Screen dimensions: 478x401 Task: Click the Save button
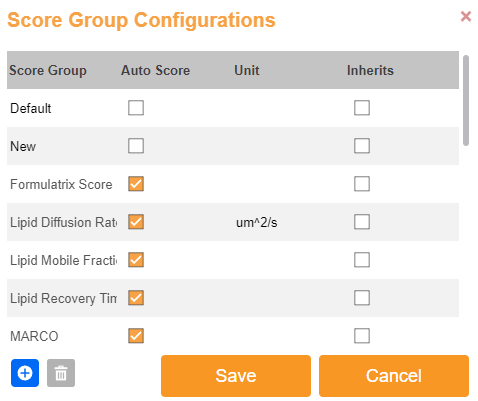point(236,376)
